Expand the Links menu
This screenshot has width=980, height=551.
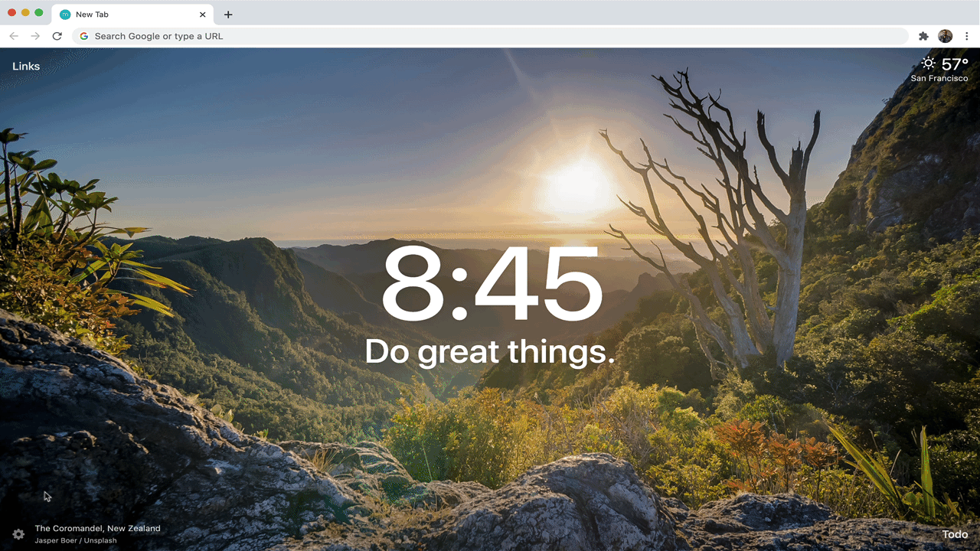point(25,66)
